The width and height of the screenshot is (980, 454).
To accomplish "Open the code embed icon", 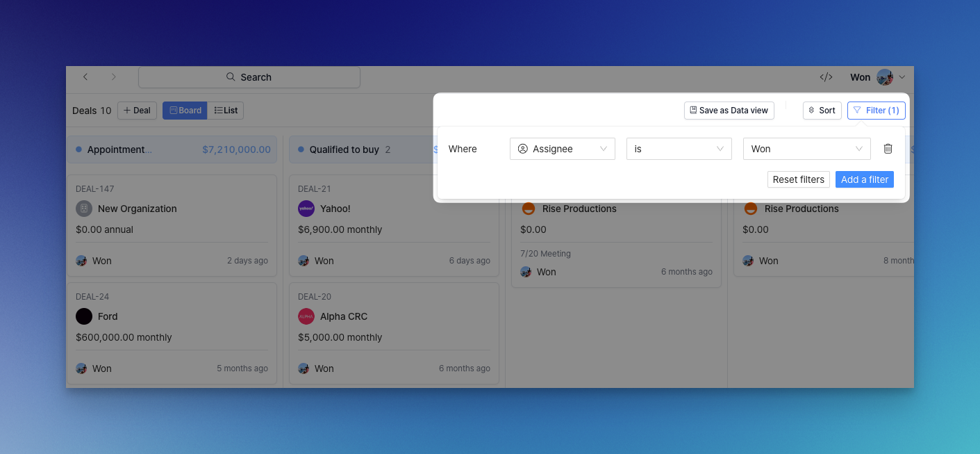I will click(826, 77).
